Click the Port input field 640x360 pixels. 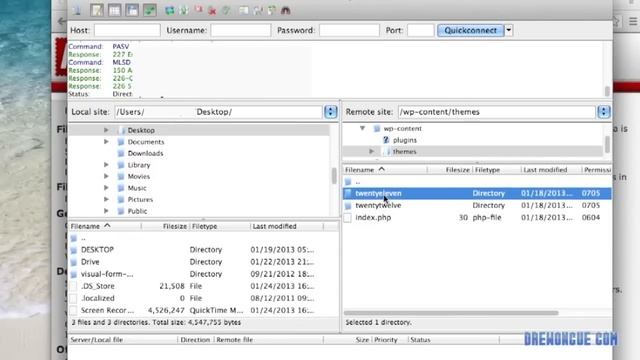point(420,30)
